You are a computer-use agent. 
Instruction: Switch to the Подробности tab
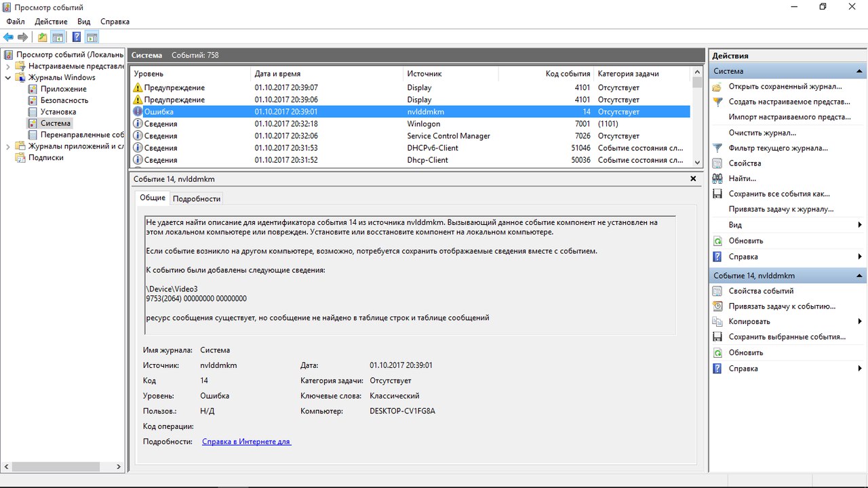197,199
